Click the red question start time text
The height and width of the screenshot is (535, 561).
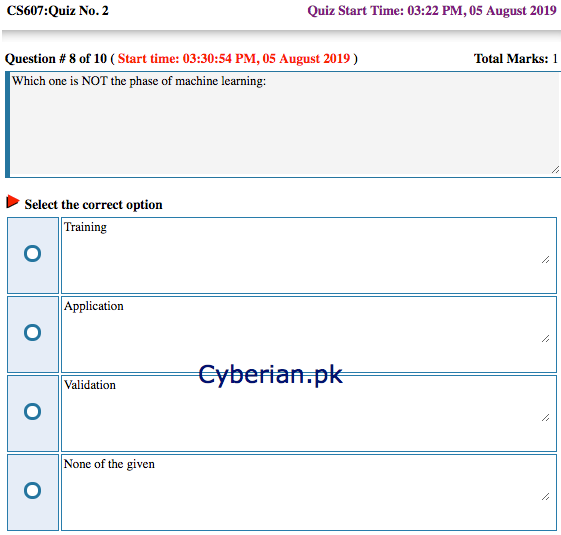[234, 59]
